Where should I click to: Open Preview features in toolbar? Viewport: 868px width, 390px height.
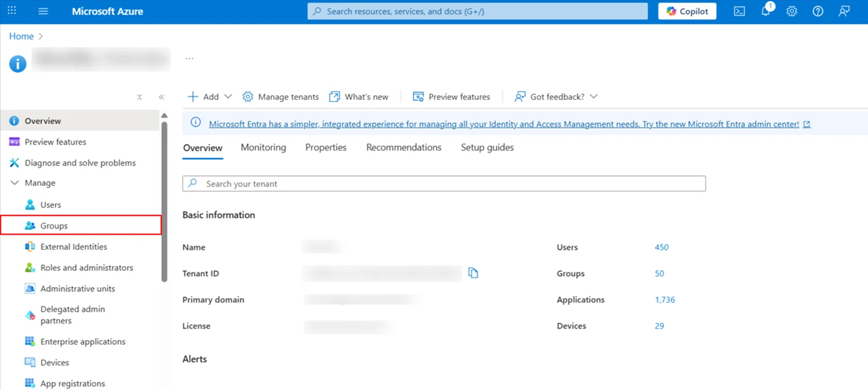tap(451, 97)
